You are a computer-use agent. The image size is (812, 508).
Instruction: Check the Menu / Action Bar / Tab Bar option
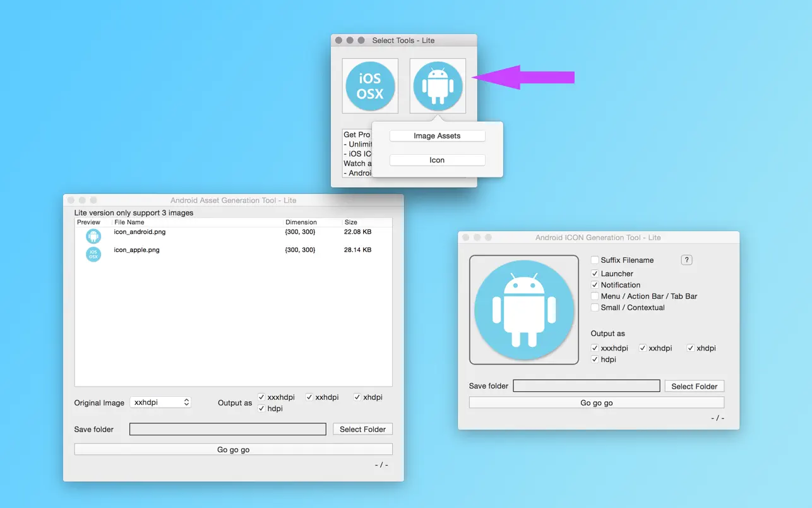coord(594,296)
